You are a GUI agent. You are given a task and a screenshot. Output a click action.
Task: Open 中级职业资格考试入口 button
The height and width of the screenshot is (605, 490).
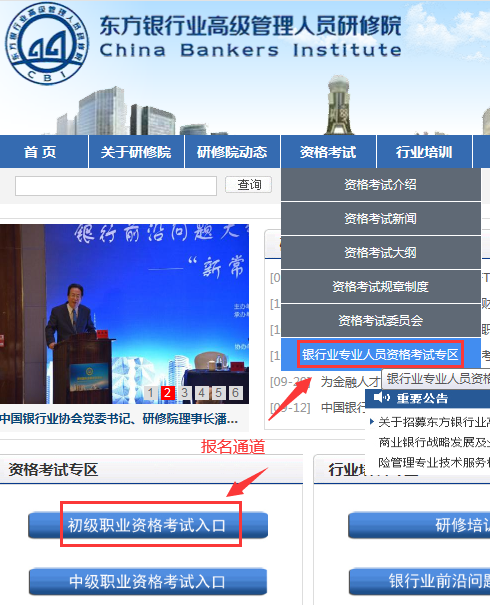pyautogui.click(x=148, y=581)
